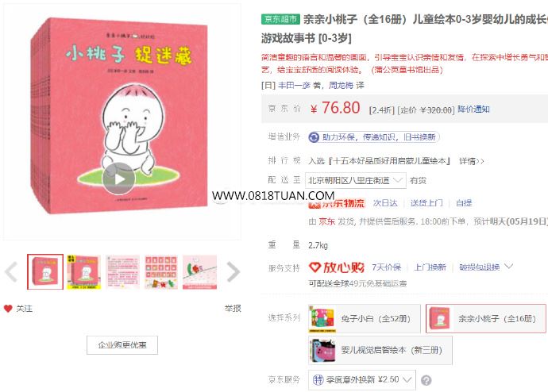Click the 京东物流 logo
This screenshot has height=392, width=548.
[337, 203]
